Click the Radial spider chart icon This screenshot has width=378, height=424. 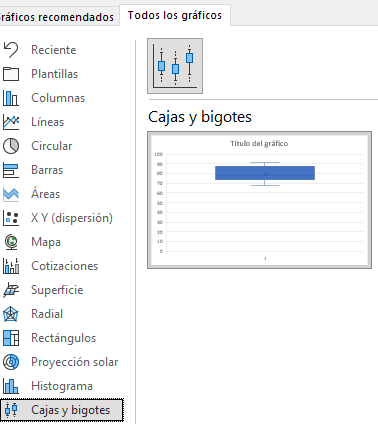[11, 314]
